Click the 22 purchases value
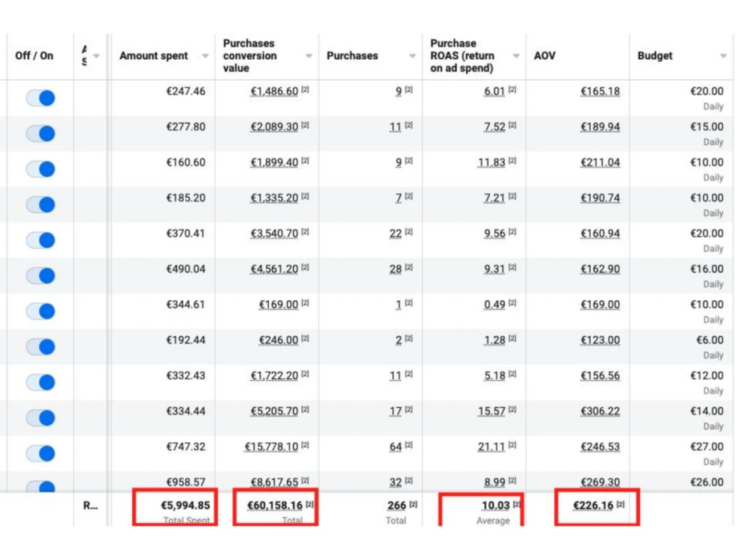 [395, 234]
